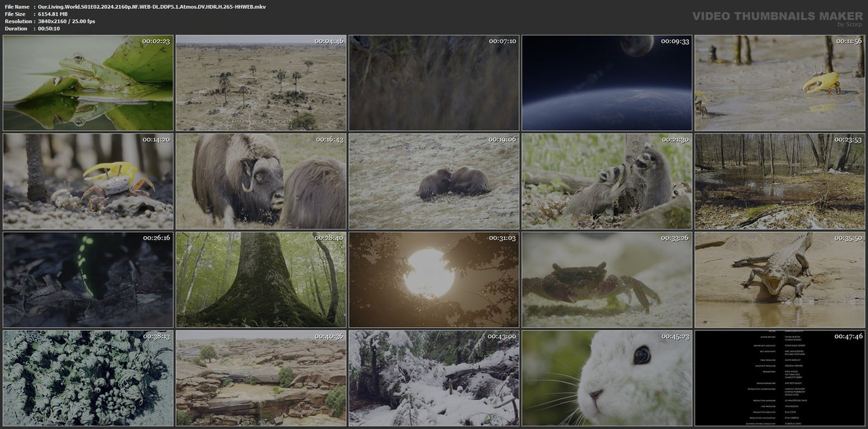Open the crocodile thumbnail at 00:35:50

(780, 280)
